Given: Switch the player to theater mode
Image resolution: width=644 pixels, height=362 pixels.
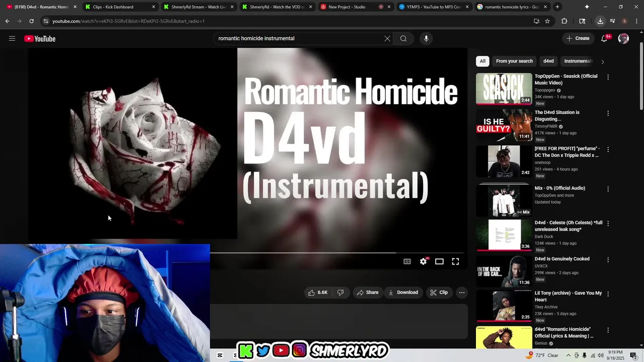Looking at the screenshot, I should pos(439,261).
